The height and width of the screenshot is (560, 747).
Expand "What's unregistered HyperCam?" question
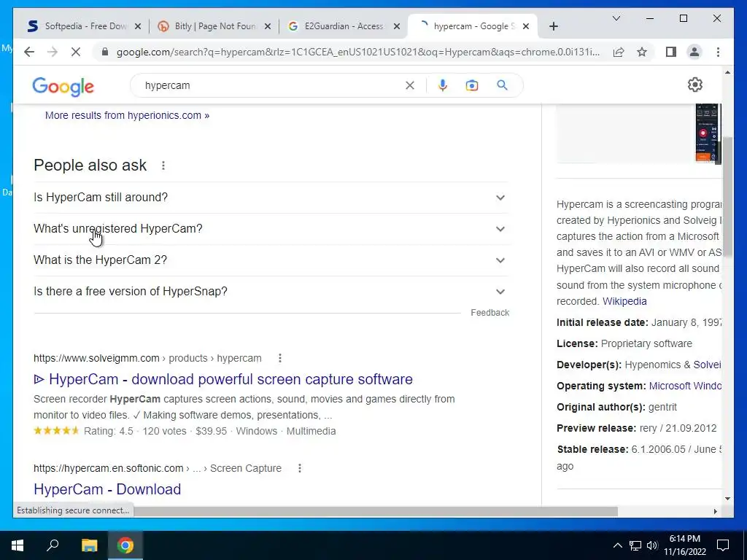click(x=271, y=228)
